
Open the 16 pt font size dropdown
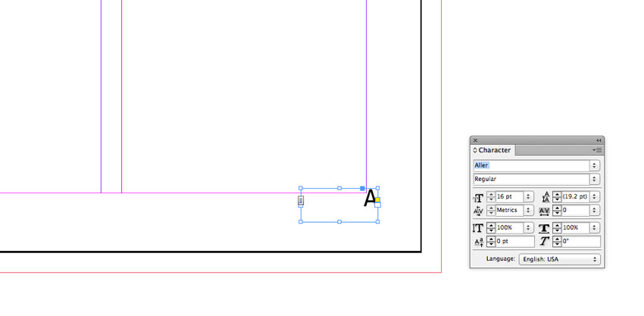(x=528, y=197)
